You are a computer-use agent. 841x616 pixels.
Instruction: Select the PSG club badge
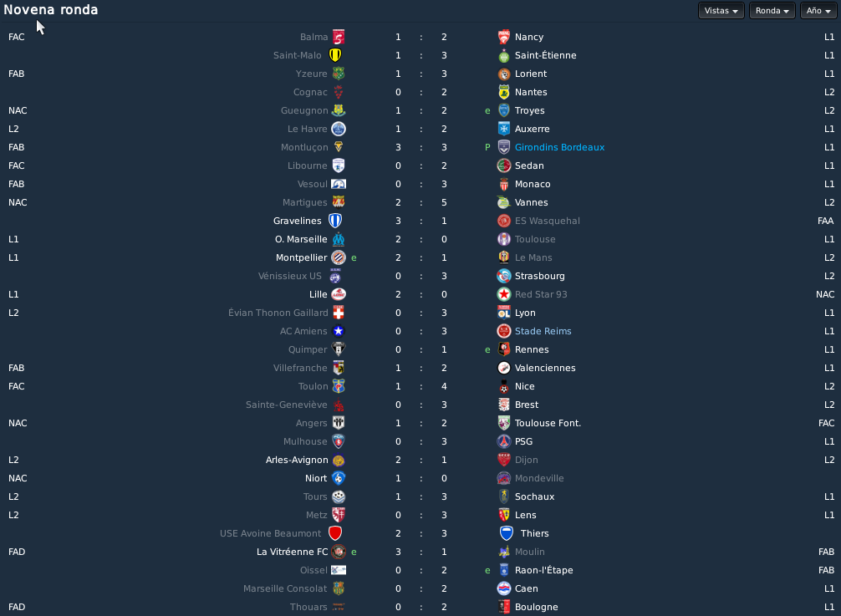pyautogui.click(x=503, y=441)
